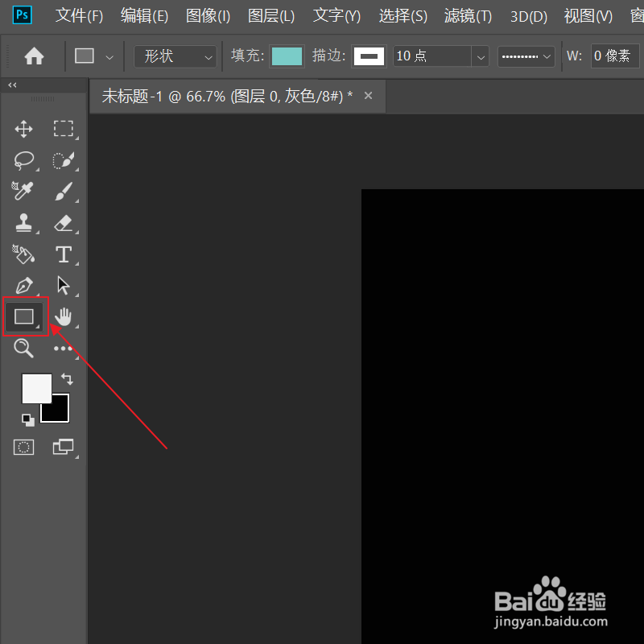
Task: Select the Clone Stamp tool
Action: click(24, 223)
